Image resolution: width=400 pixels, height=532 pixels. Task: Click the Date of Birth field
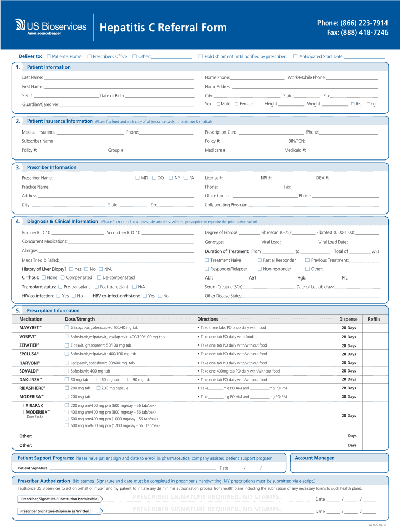point(160,96)
